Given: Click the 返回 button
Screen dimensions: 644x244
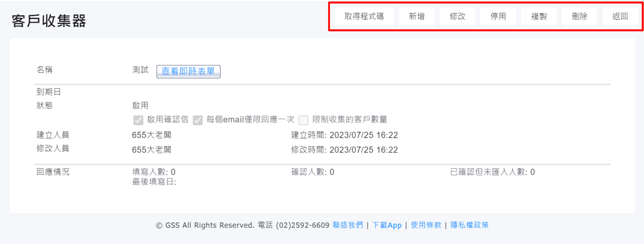Looking at the screenshot, I should pyautogui.click(x=620, y=17).
